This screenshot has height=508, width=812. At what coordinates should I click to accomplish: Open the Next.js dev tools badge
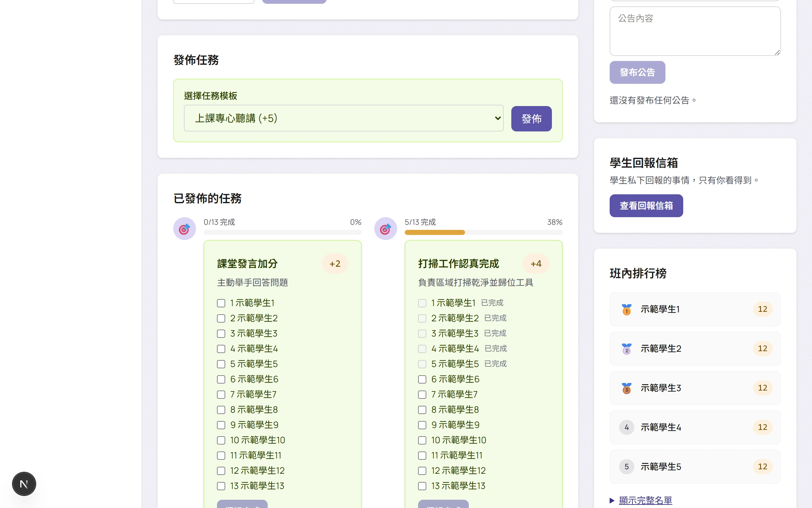pos(24,484)
